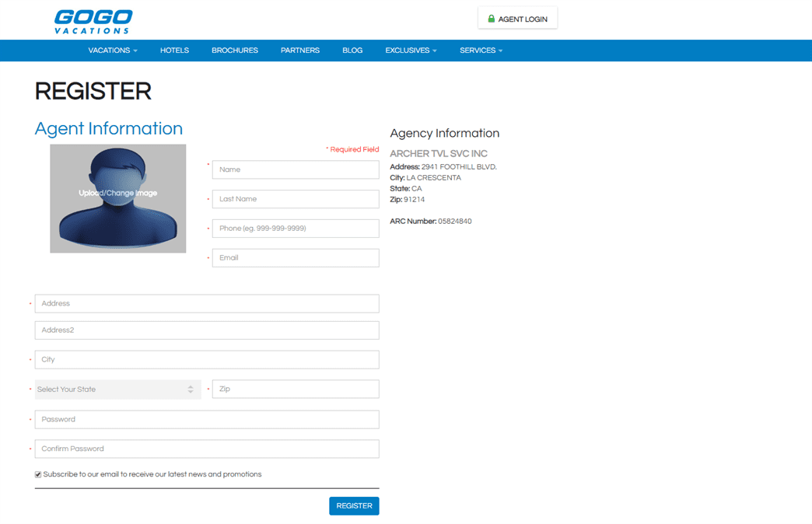Open the Partners page

300,51
